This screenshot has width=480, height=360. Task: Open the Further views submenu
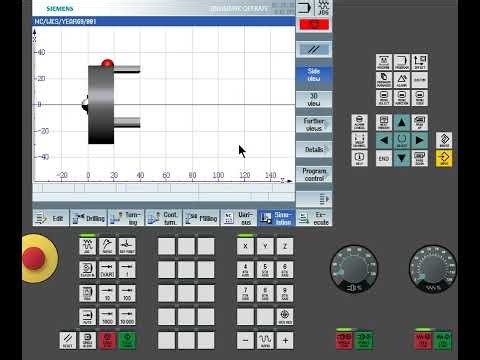(314, 124)
